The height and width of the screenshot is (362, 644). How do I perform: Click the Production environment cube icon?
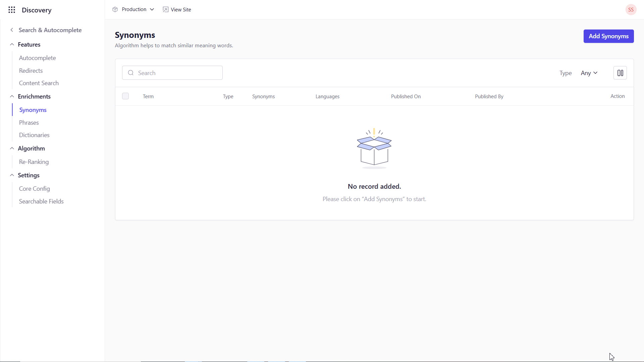click(x=115, y=9)
